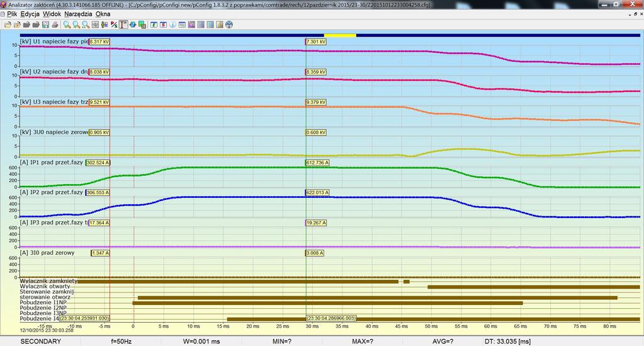This screenshot has width=644, height=346.
Task: Click the 0.608 kV value label
Action: 316,132
